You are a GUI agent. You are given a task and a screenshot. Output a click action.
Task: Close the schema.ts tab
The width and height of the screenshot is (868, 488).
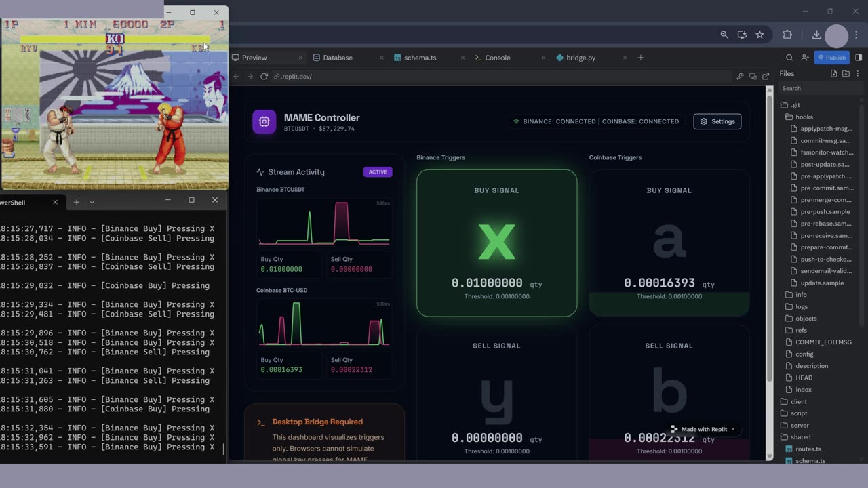click(462, 58)
